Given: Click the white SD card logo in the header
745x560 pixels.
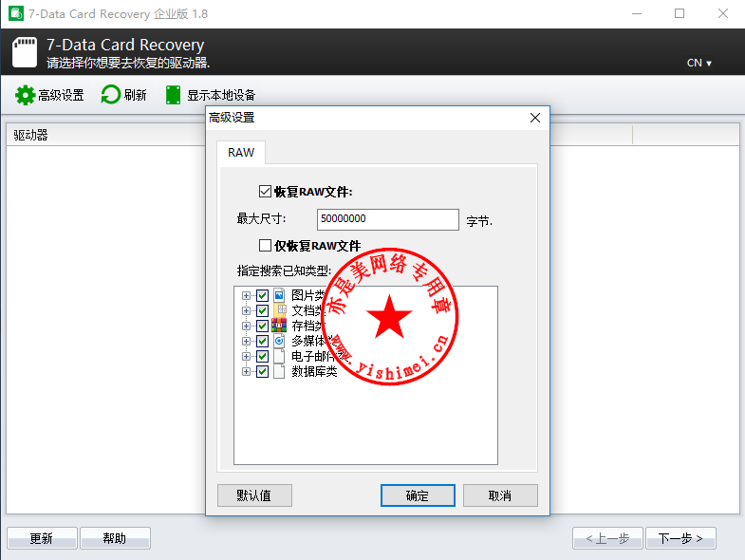Looking at the screenshot, I should point(25,52).
